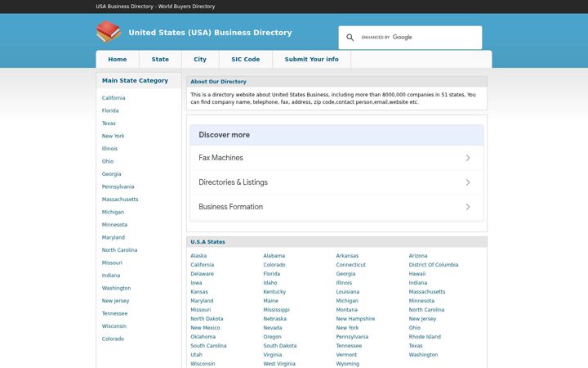The width and height of the screenshot is (588, 368).
Task: Expand the Directories & Listings chevron
Action: 468,182
